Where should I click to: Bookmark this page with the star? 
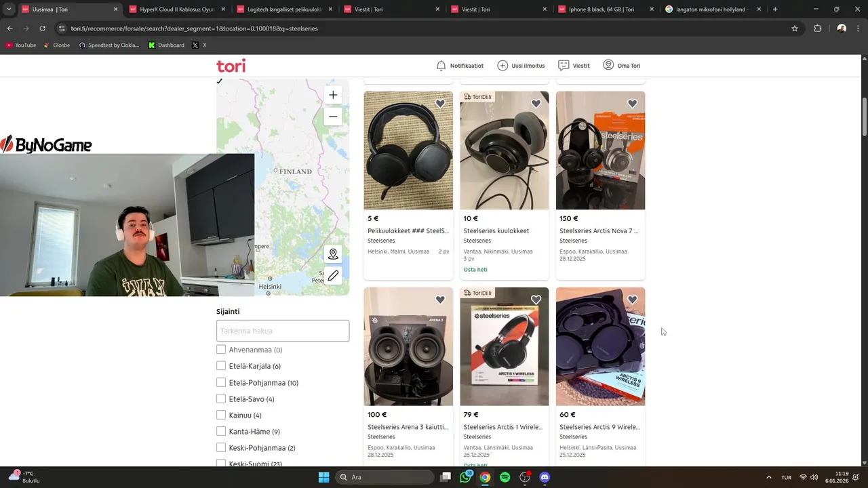point(795,28)
